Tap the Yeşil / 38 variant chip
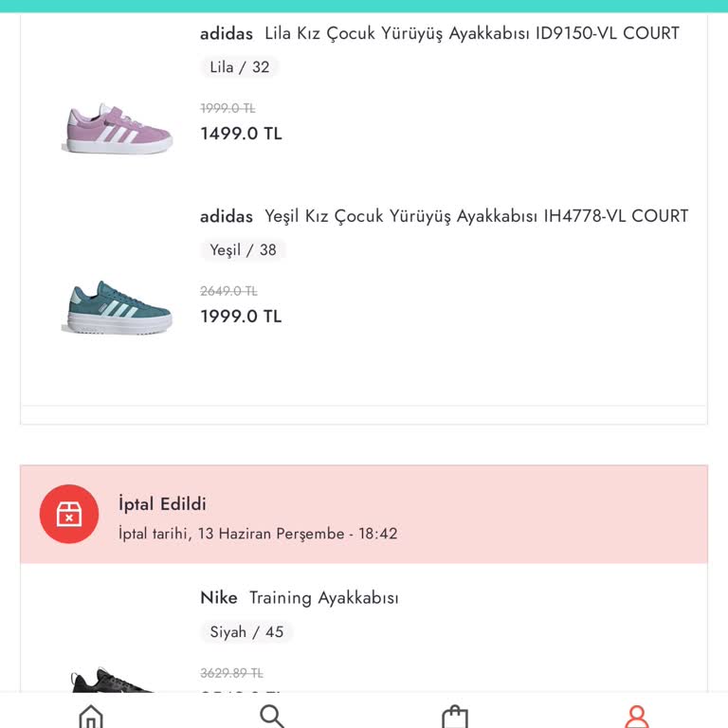The width and height of the screenshot is (728, 728). [x=243, y=250]
